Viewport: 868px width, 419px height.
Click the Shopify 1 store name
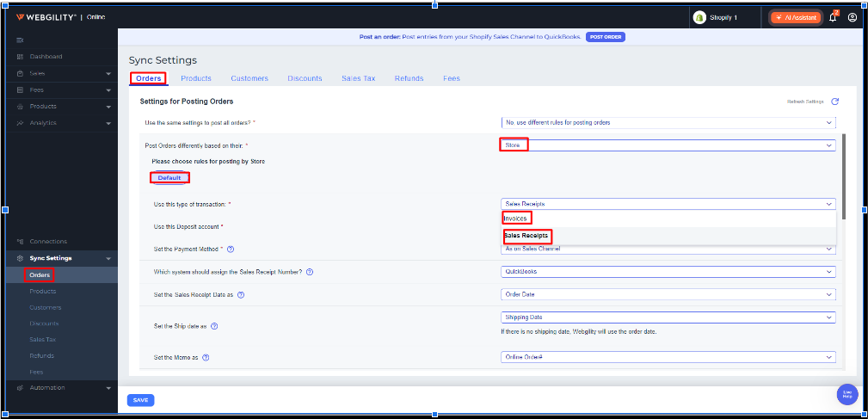point(723,18)
